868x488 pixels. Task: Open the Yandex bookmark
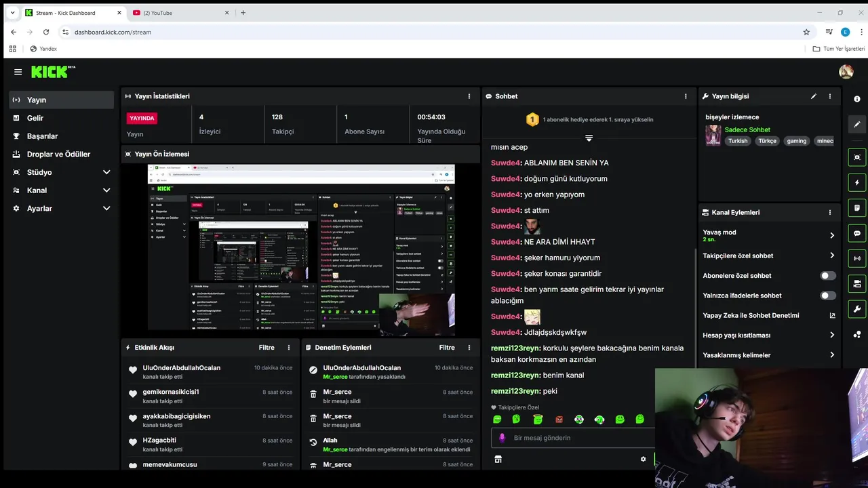click(x=43, y=49)
